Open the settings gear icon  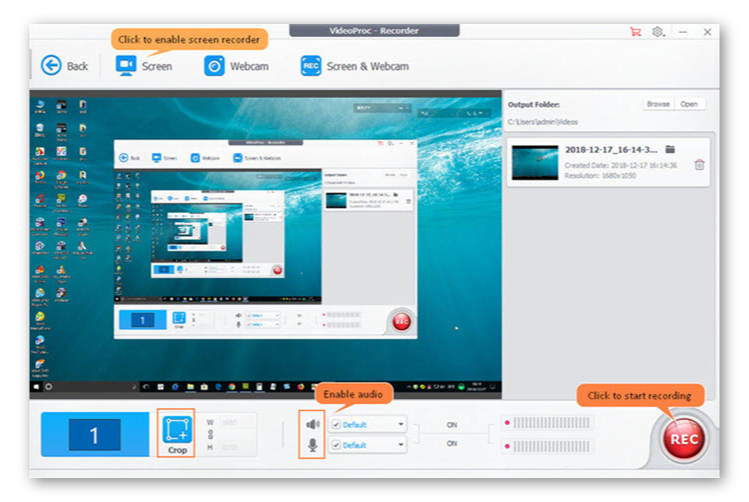[658, 32]
